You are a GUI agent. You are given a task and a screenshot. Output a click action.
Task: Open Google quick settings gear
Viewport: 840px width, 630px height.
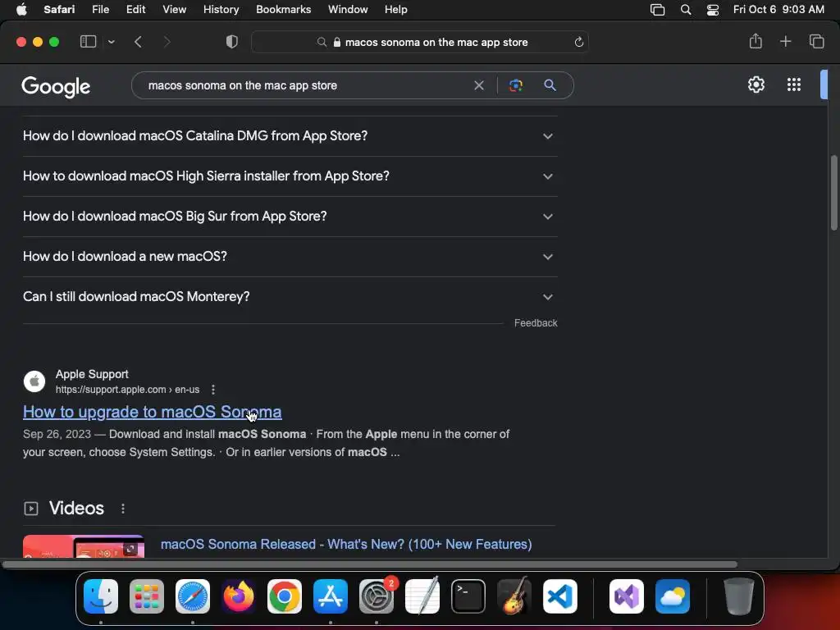[756, 84]
